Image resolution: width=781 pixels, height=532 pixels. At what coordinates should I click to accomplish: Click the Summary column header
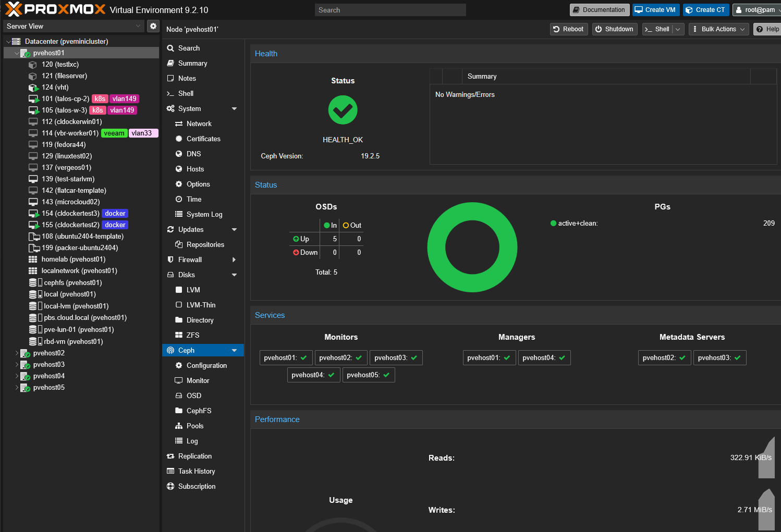tap(606, 77)
